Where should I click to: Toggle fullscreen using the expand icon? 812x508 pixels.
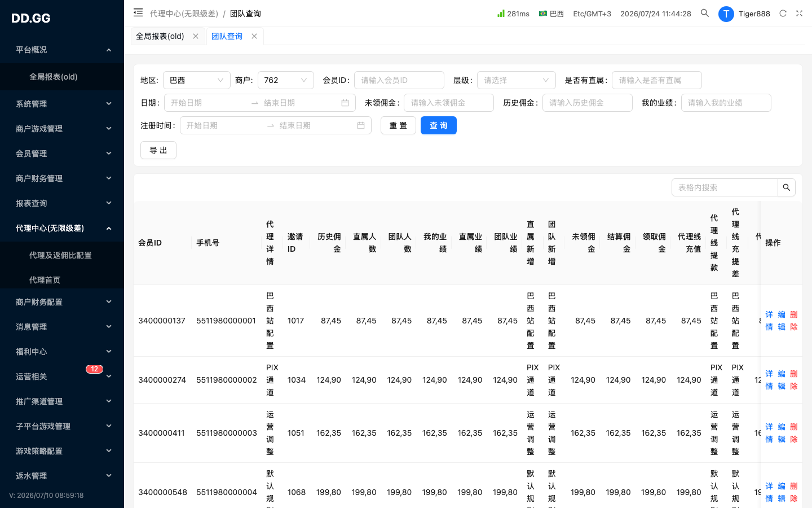point(799,13)
